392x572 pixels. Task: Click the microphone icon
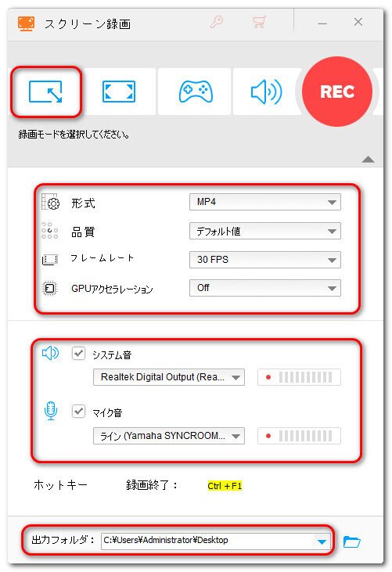tap(51, 411)
